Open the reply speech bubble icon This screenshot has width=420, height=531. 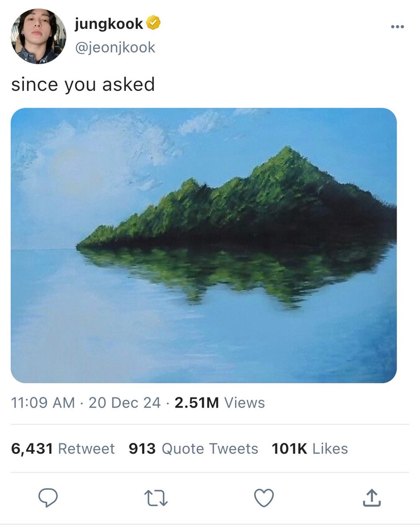pyautogui.click(x=48, y=498)
